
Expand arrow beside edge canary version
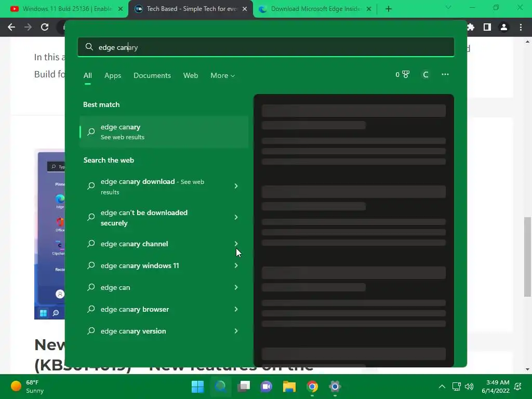click(x=236, y=331)
